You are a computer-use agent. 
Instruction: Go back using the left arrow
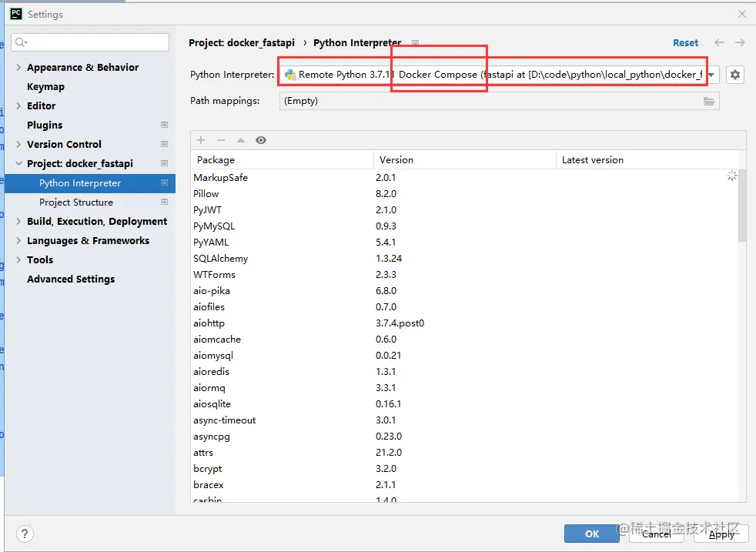(x=719, y=42)
